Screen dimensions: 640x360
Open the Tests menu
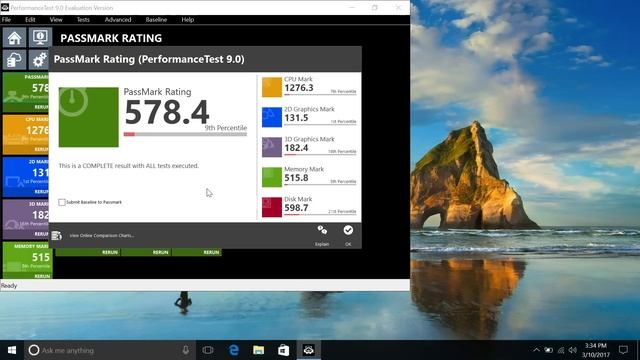pos(83,20)
